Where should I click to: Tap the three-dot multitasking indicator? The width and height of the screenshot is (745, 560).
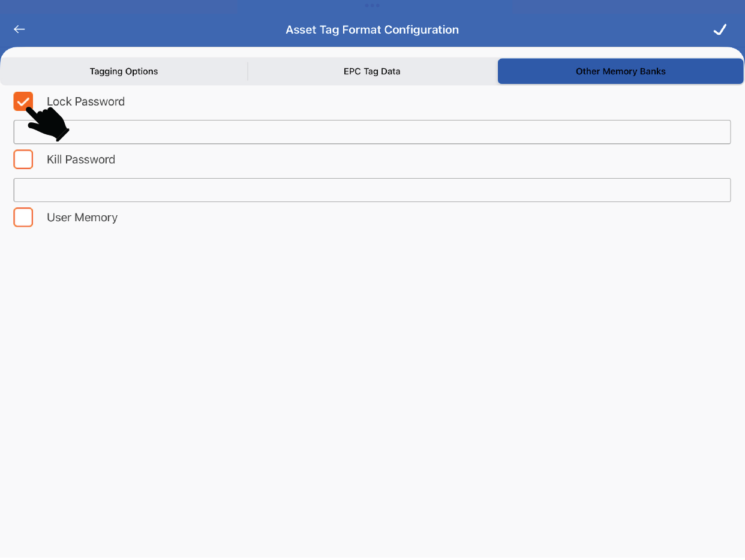click(372, 5)
